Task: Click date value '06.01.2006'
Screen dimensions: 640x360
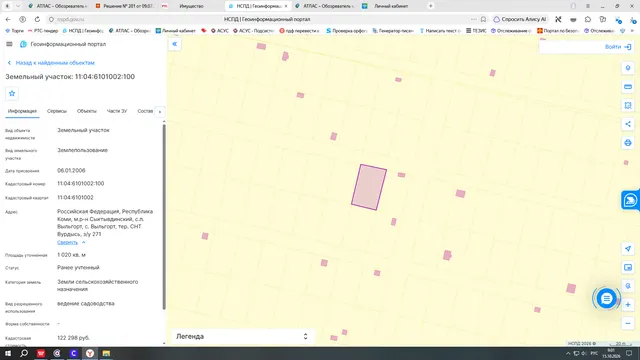Action: (x=71, y=171)
